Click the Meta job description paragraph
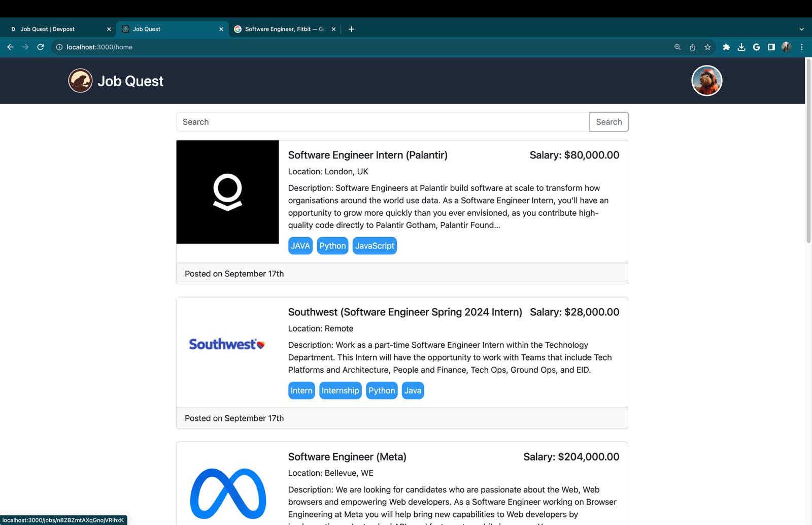Image resolution: width=812 pixels, height=525 pixels. [x=453, y=505]
